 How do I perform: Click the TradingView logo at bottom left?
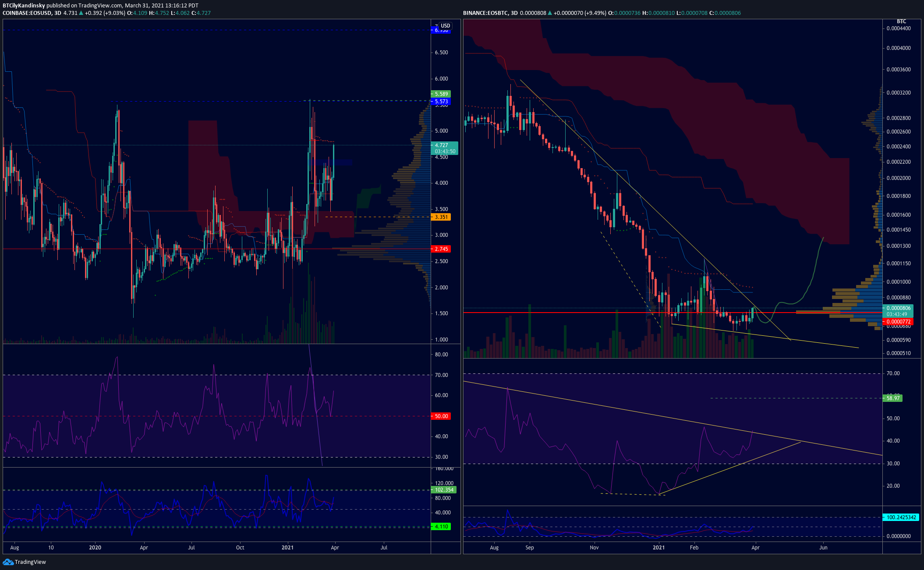point(25,562)
